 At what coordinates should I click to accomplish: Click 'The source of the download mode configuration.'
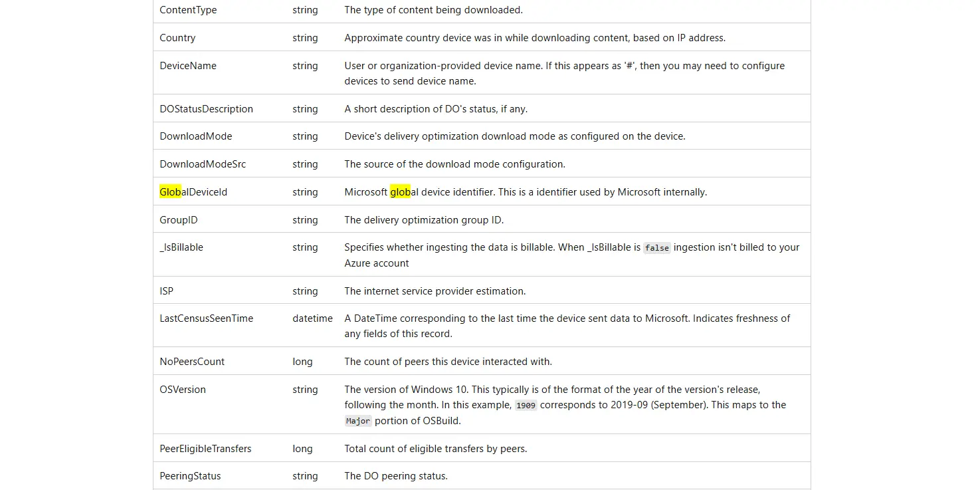454,164
